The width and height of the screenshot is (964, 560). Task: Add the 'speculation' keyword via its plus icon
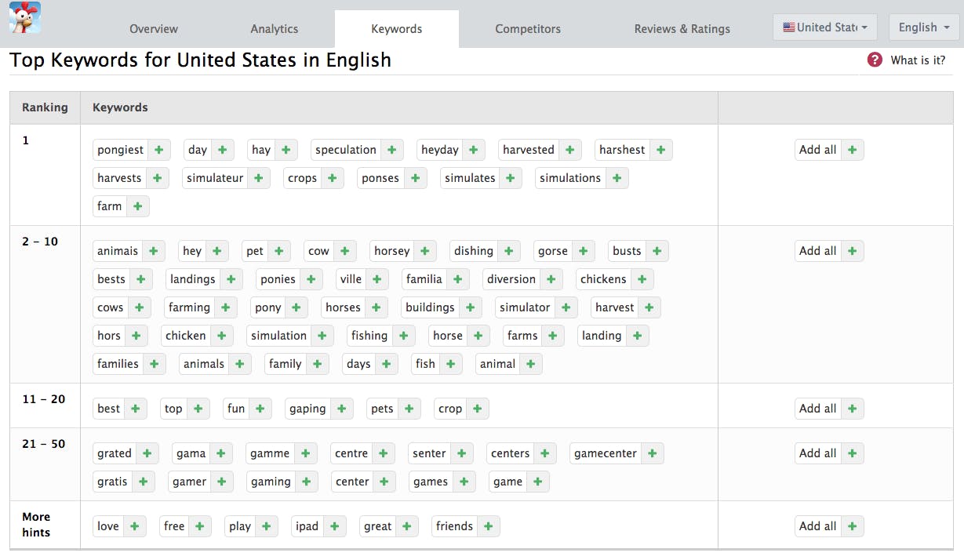pyautogui.click(x=391, y=150)
